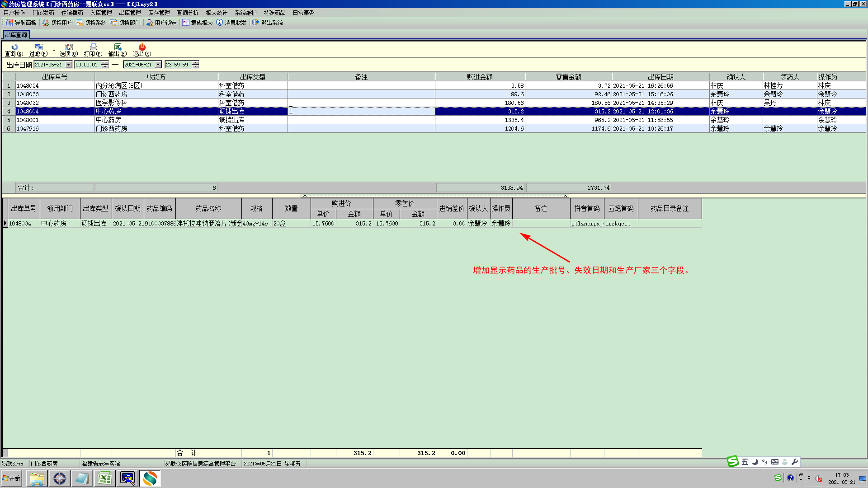The height and width of the screenshot is (488, 868).
Task: Open the 报表统计 menu
Action: (x=217, y=13)
